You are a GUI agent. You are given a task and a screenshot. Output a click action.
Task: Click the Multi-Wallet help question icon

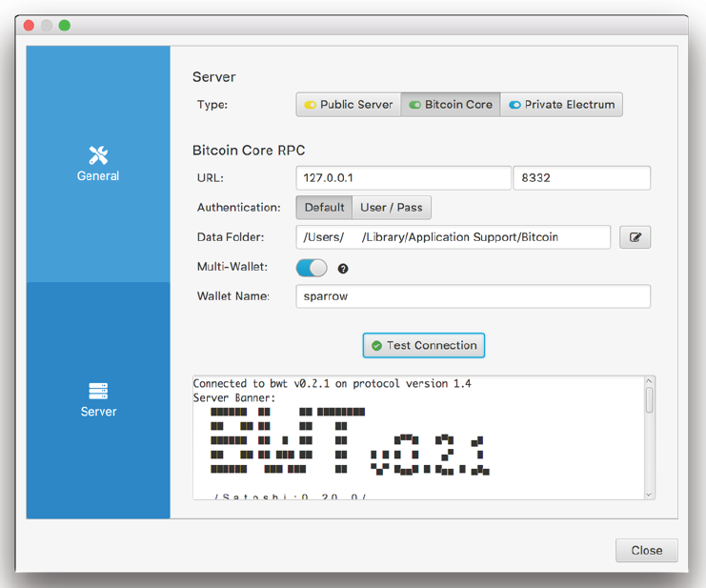click(343, 269)
